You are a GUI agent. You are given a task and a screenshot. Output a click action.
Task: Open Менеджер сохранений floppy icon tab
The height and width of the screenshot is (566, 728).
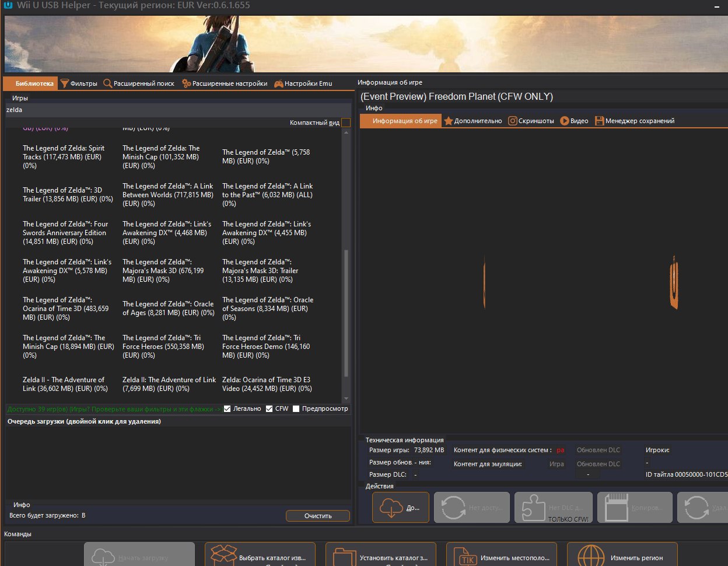635,121
